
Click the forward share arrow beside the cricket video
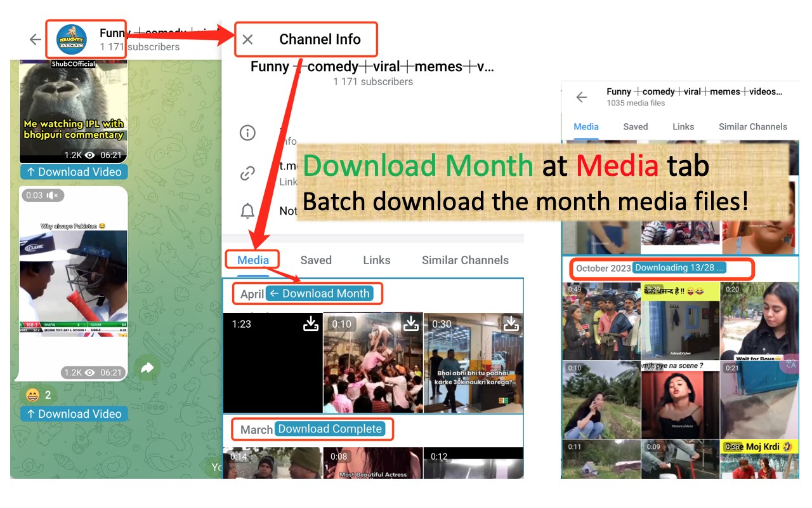[x=147, y=368]
